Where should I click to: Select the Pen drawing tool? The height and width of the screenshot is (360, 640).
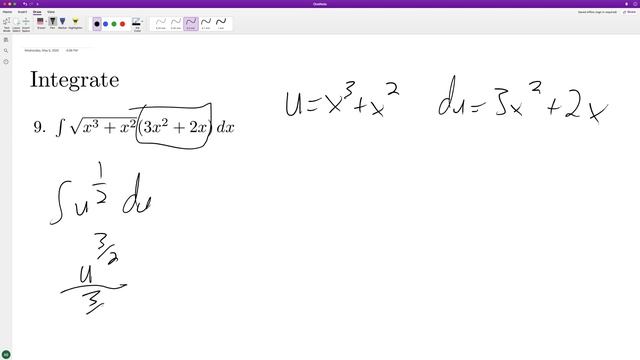point(53,23)
